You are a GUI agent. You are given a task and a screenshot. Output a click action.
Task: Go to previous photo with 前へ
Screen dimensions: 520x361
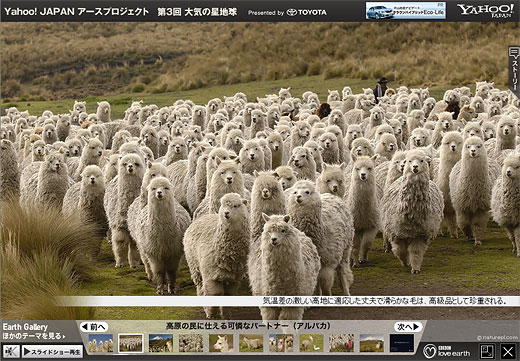[x=94, y=327]
